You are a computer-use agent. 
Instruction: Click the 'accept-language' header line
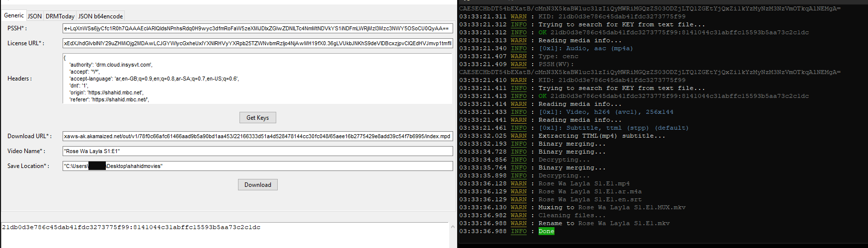click(x=154, y=79)
